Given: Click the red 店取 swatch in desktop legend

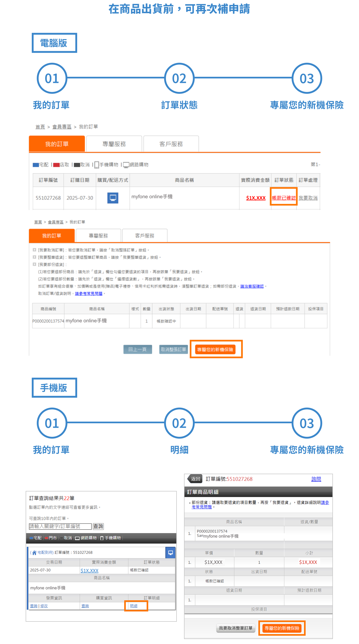Looking at the screenshot, I should [56, 165].
